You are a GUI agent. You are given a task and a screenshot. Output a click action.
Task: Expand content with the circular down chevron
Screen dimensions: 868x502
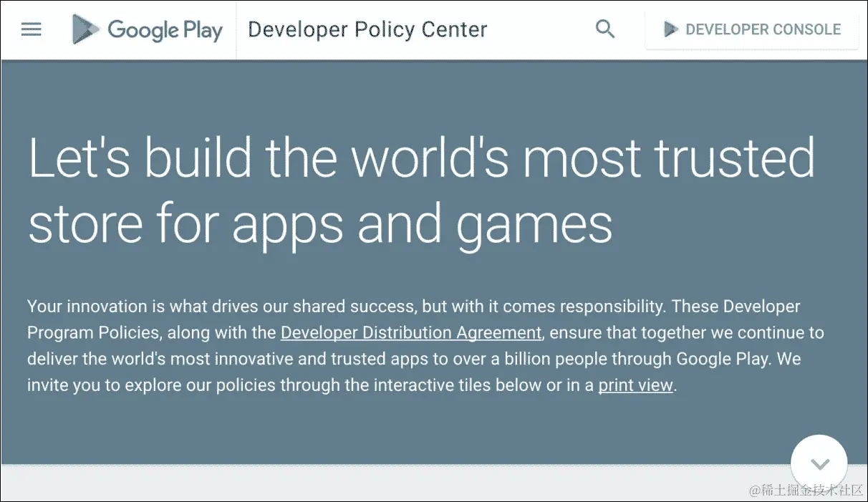(819, 463)
